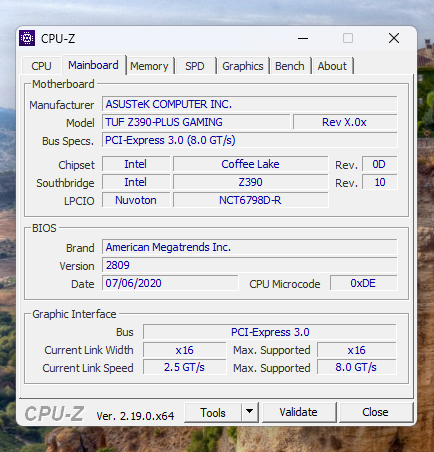Screen dimensions: 434x452
Task: Click the Rev X.0x field
Action: pos(345,122)
